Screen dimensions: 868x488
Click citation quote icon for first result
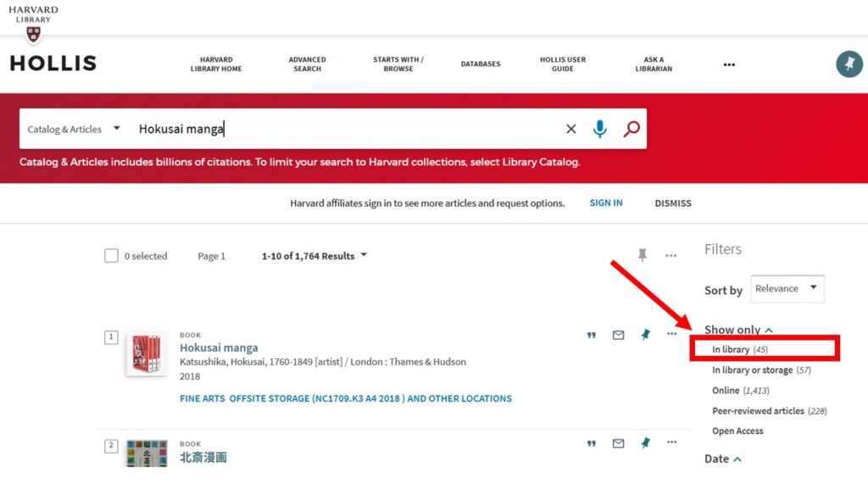point(591,335)
